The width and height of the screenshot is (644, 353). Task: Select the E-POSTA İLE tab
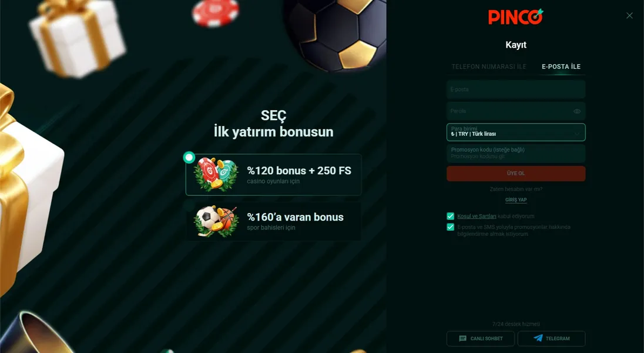tap(561, 66)
